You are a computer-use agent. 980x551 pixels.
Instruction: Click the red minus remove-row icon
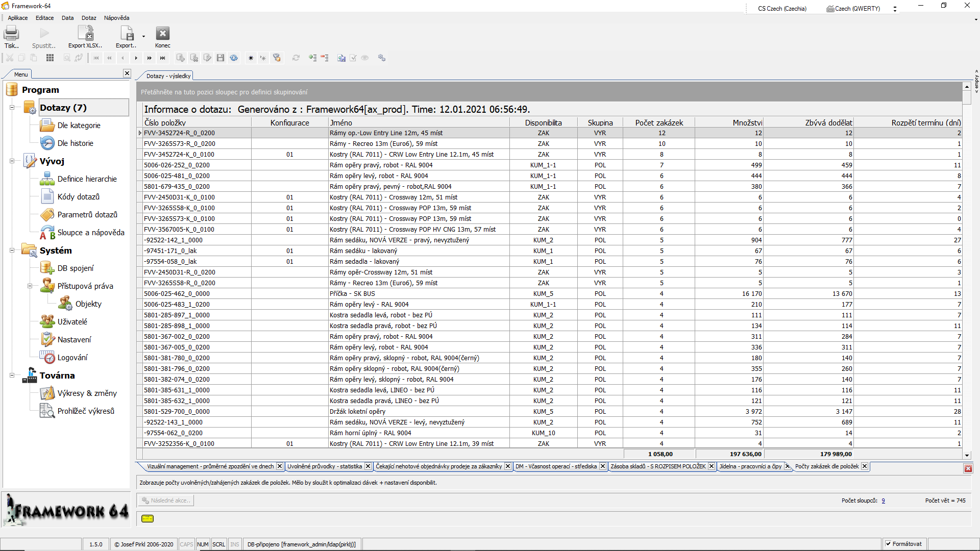click(325, 58)
